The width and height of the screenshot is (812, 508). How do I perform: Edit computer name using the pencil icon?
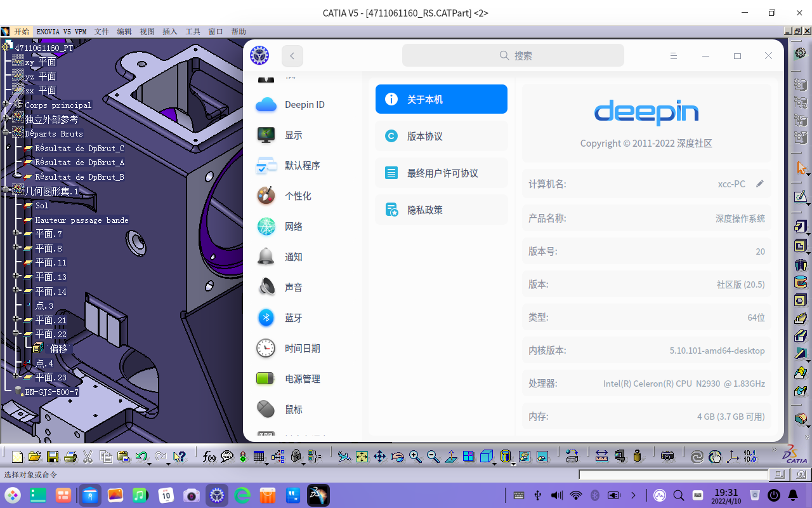pos(760,183)
